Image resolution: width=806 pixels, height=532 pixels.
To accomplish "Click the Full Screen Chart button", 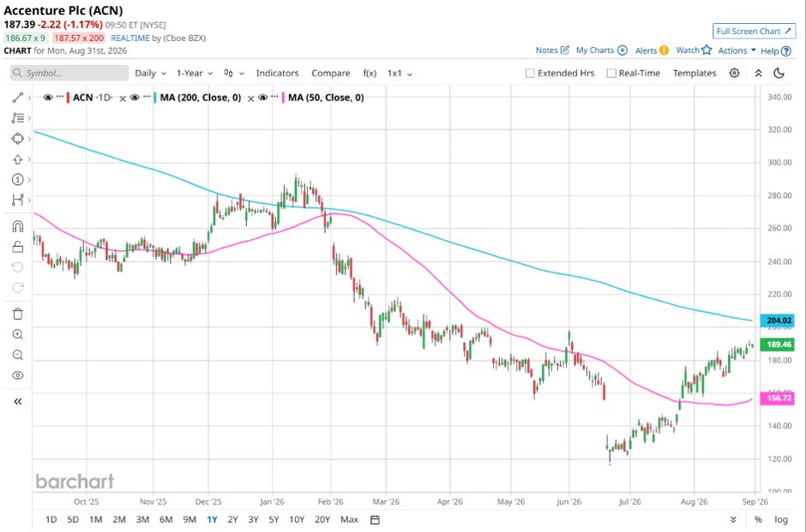I will pos(754,32).
